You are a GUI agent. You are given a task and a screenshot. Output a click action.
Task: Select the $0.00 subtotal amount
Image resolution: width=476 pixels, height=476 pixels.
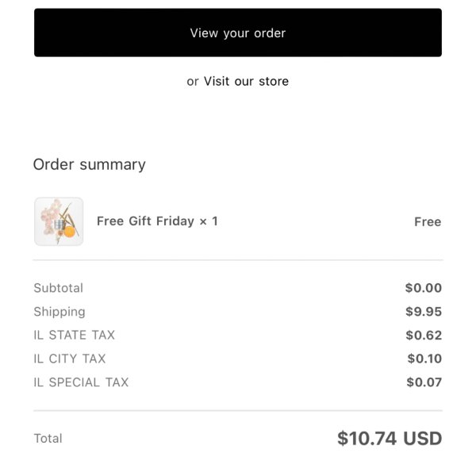[x=423, y=288]
